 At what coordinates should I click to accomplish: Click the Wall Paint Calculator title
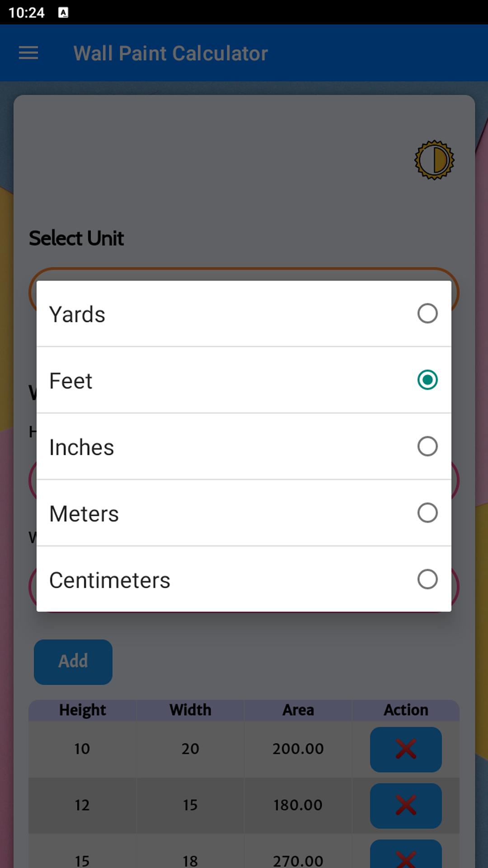[x=170, y=53]
